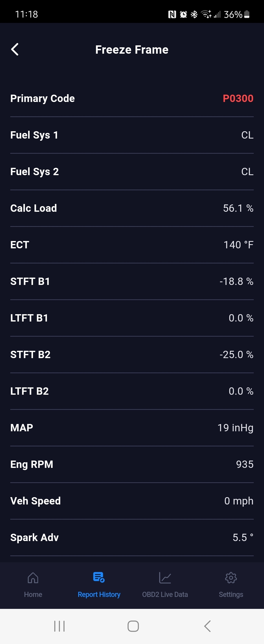
Task: Open the OBD2 Live Data chart icon
Action: pyautogui.click(x=165, y=577)
